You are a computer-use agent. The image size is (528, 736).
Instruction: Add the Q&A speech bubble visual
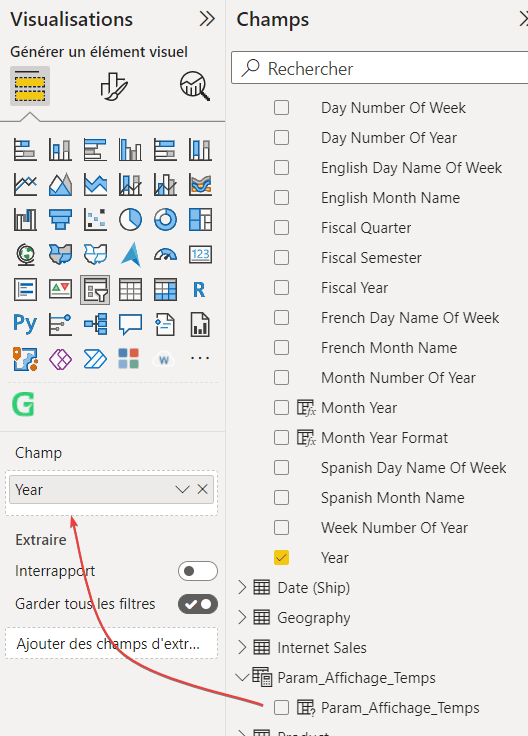coord(130,324)
